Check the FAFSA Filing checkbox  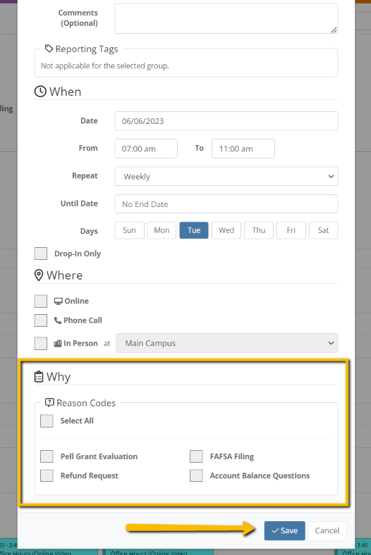[x=196, y=456]
